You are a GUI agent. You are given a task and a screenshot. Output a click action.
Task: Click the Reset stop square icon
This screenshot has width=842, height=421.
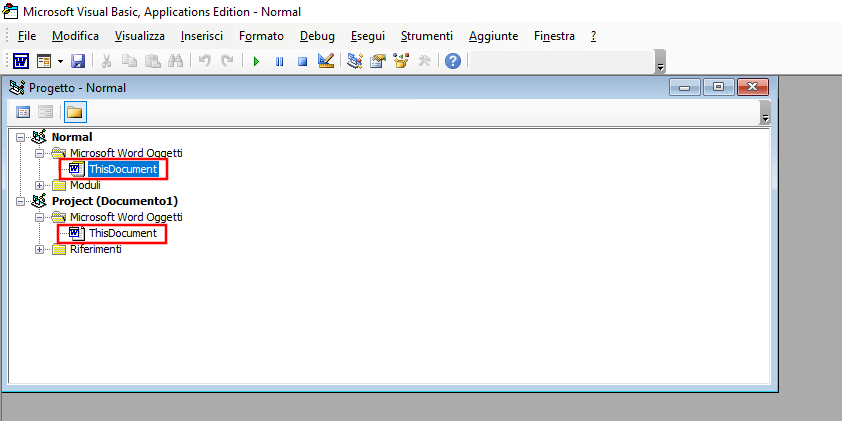302,61
